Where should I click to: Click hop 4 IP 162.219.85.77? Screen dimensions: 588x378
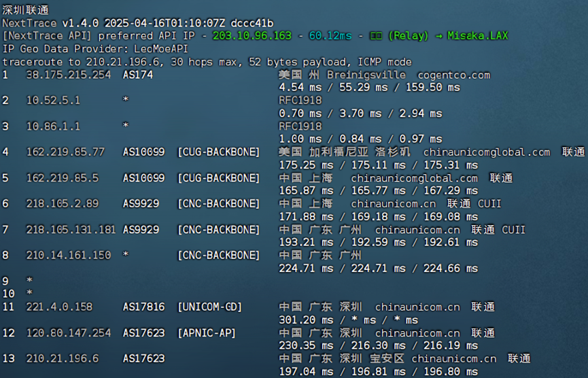coord(65,152)
